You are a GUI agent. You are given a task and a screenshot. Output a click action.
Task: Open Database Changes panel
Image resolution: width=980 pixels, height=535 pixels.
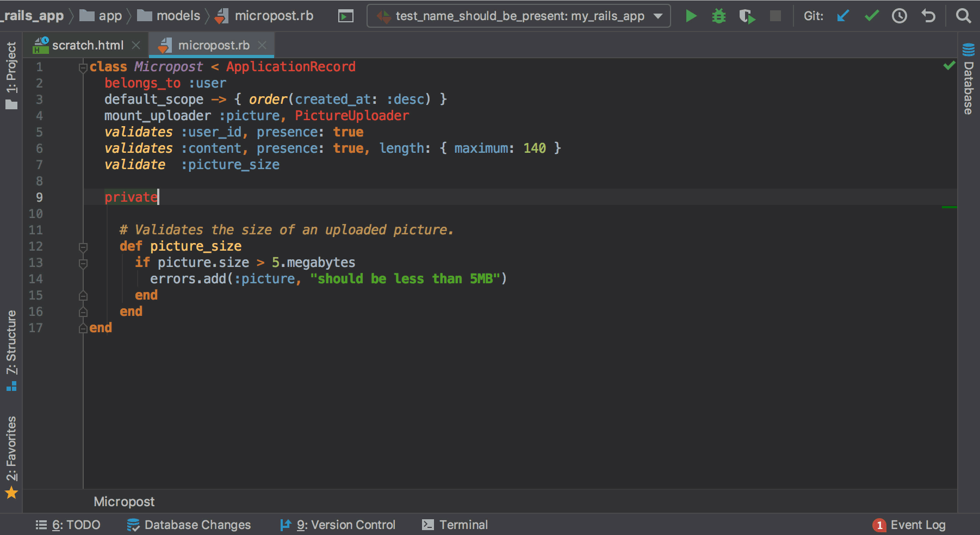(x=189, y=525)
